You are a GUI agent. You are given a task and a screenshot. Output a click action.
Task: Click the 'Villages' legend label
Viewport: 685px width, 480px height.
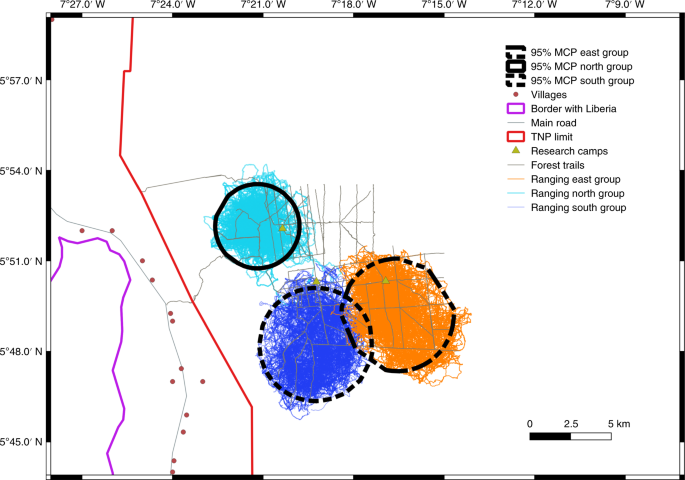tap(549, 95)
